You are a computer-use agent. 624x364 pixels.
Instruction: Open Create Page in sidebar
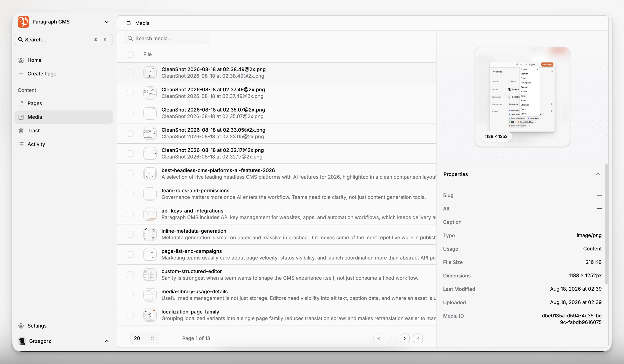(64, 74)
